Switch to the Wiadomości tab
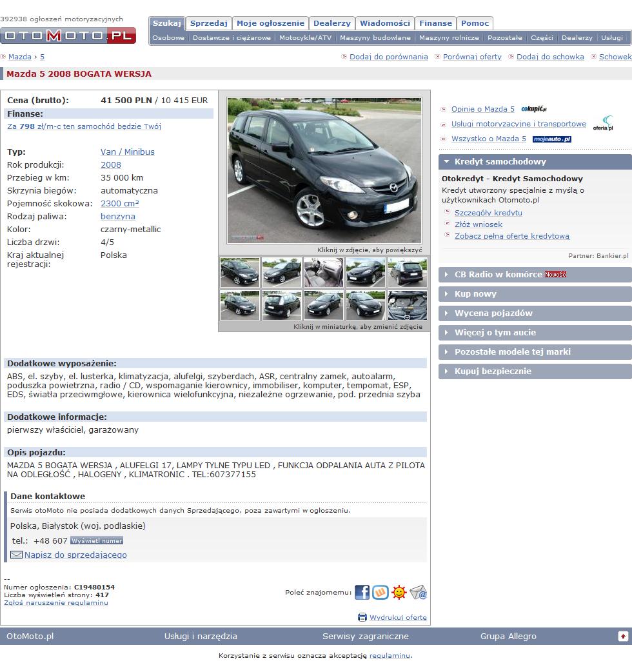The width and height of the screenshot is (632, 672). pyautogui.click(x=385, y=23)
